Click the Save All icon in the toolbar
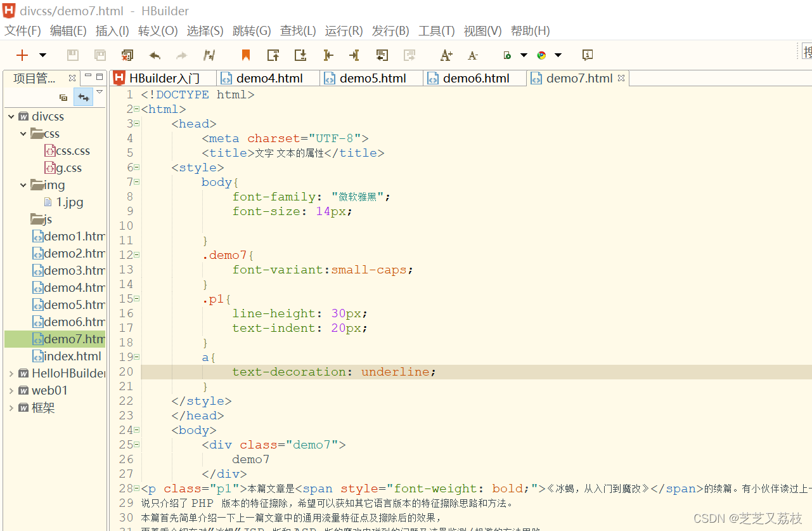The image size is (812, 531). [100, 55]
